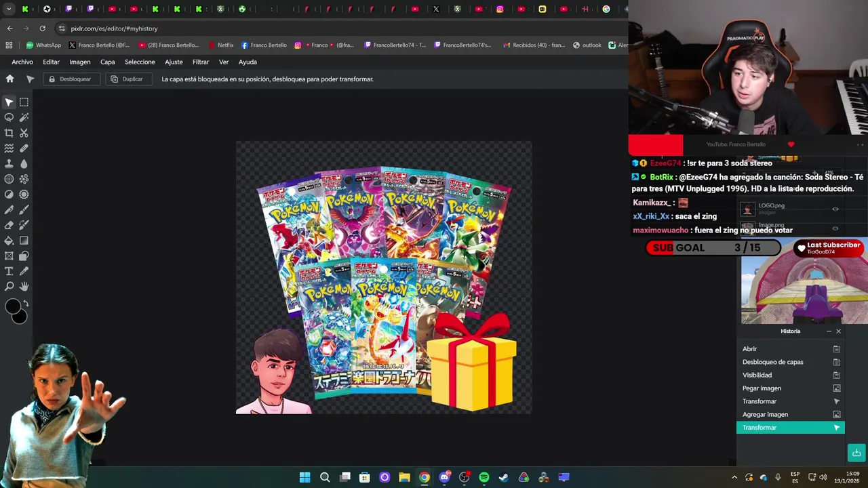The image size is (868, 488).
Task: Select the scissors Cutout tool
Action: [24, 133]
